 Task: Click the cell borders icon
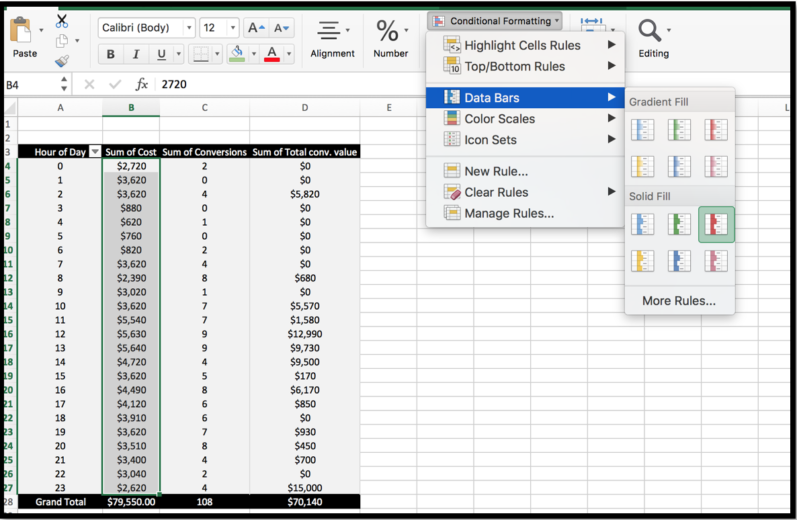[201, 54]
